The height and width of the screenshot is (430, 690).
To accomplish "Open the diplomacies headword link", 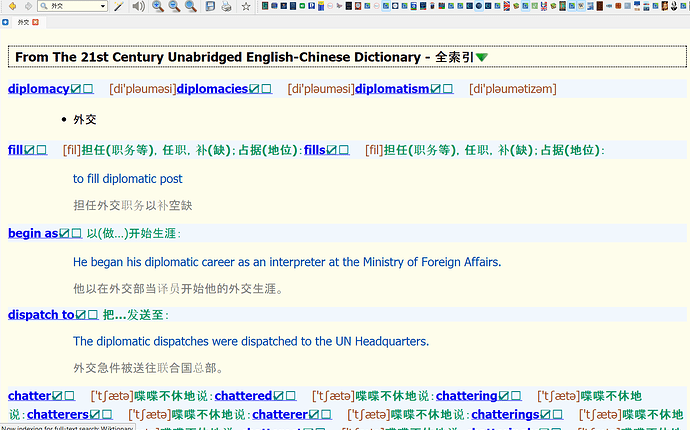I will pos(213,88).
